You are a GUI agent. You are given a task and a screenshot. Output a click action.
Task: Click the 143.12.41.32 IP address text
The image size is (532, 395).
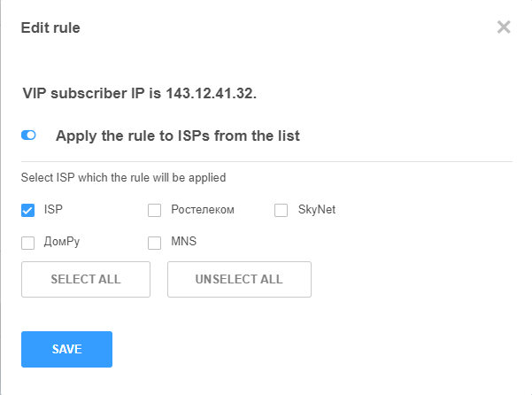pyautogui.click(x=208, y=93)
